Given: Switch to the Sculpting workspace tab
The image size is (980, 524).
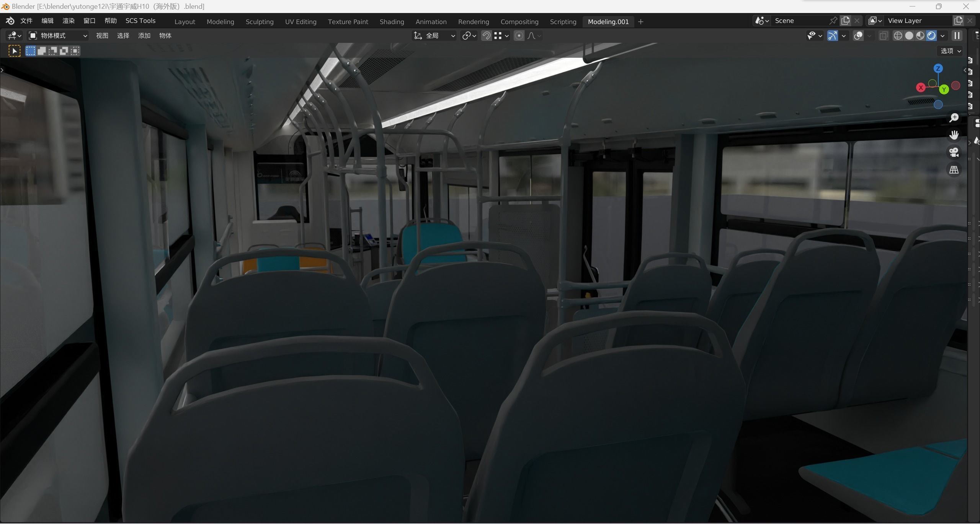Looking at the screenshot, I should point(260,22).
